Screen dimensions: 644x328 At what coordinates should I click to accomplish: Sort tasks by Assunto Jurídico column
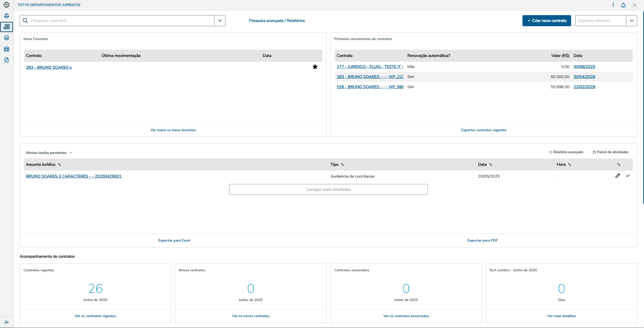(x=60, y=165)
